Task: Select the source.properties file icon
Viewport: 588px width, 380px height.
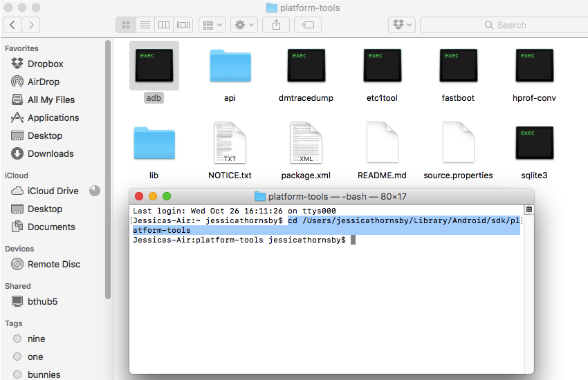Action: click(x=458, y=142)
